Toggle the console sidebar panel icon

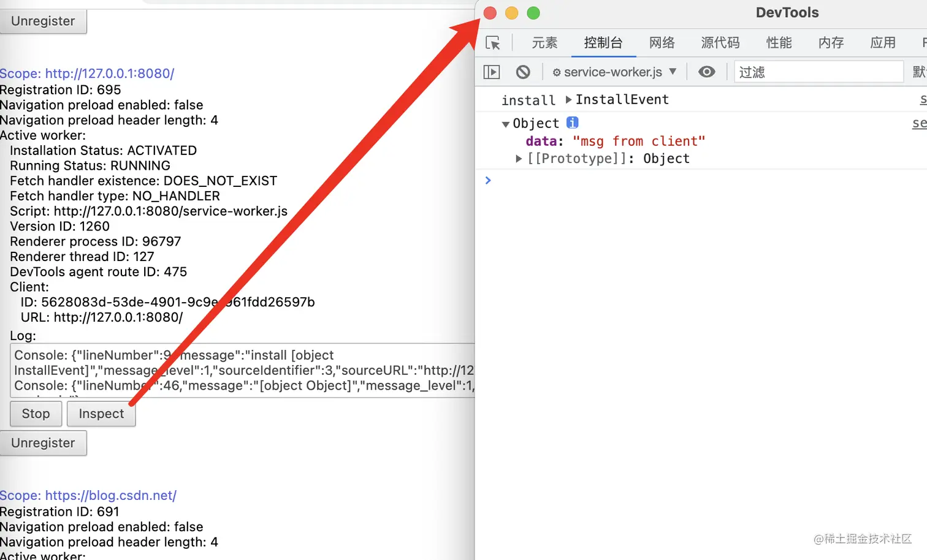tap(492, 72)
